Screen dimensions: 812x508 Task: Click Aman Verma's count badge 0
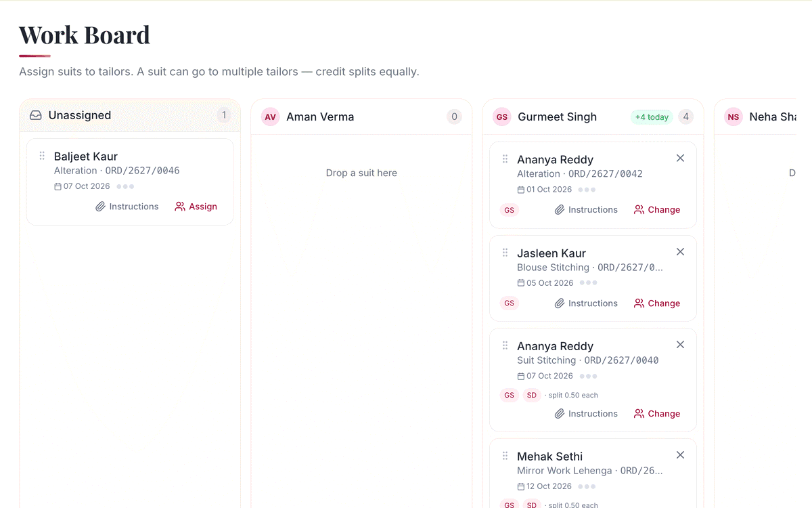[x=454, y=117]
